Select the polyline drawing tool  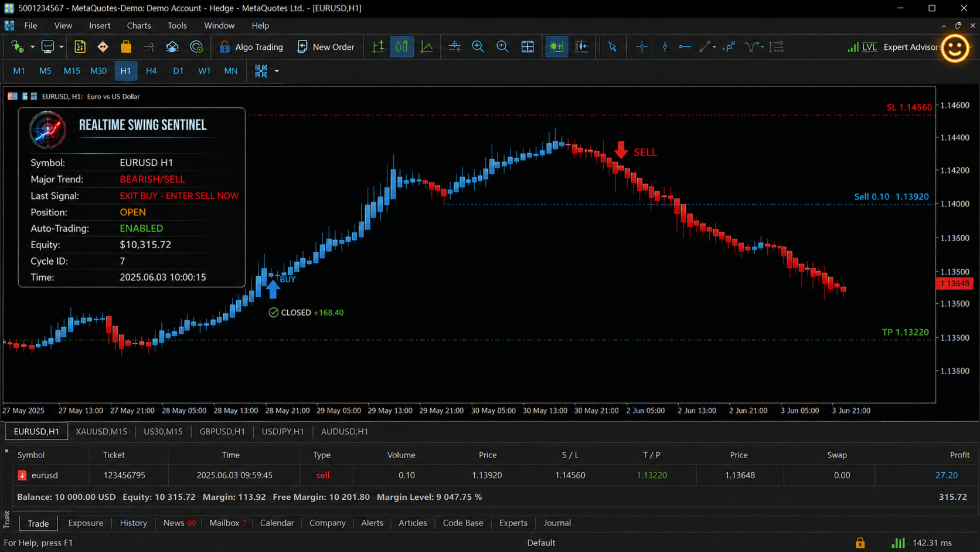pyautogui.click(x=729, y=47)
